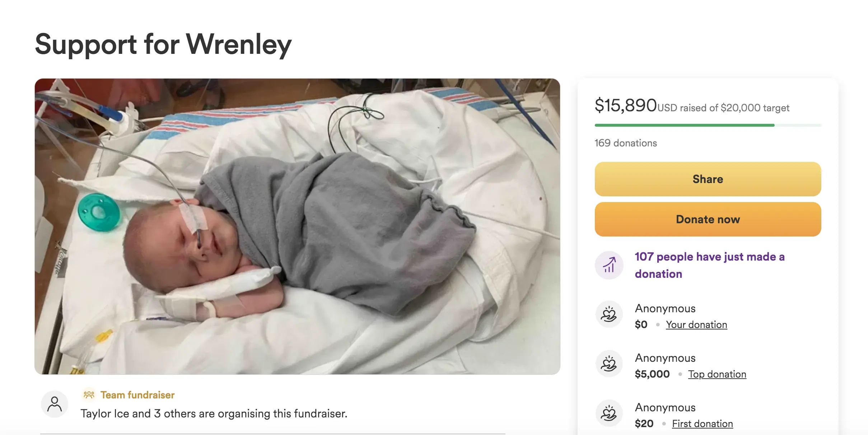The width and height of the screenshot is (868, 435).
Task: Click the "107 people have just made a donation" text
Action: pos(709,265)
